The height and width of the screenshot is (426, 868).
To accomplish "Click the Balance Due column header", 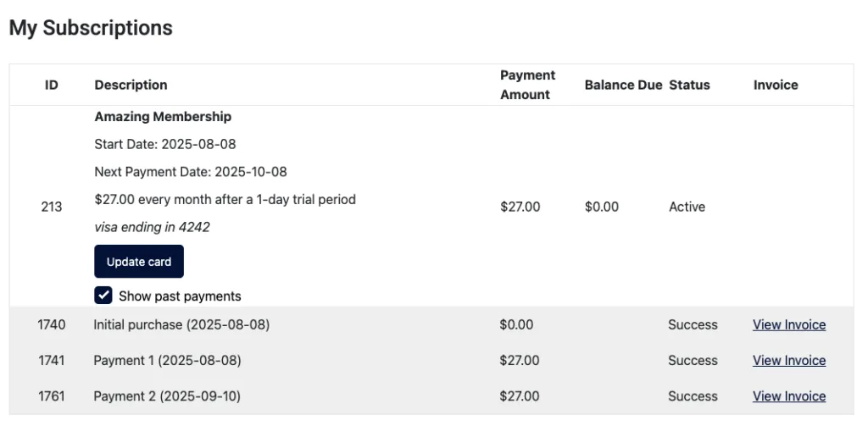I will click(623, 85).
